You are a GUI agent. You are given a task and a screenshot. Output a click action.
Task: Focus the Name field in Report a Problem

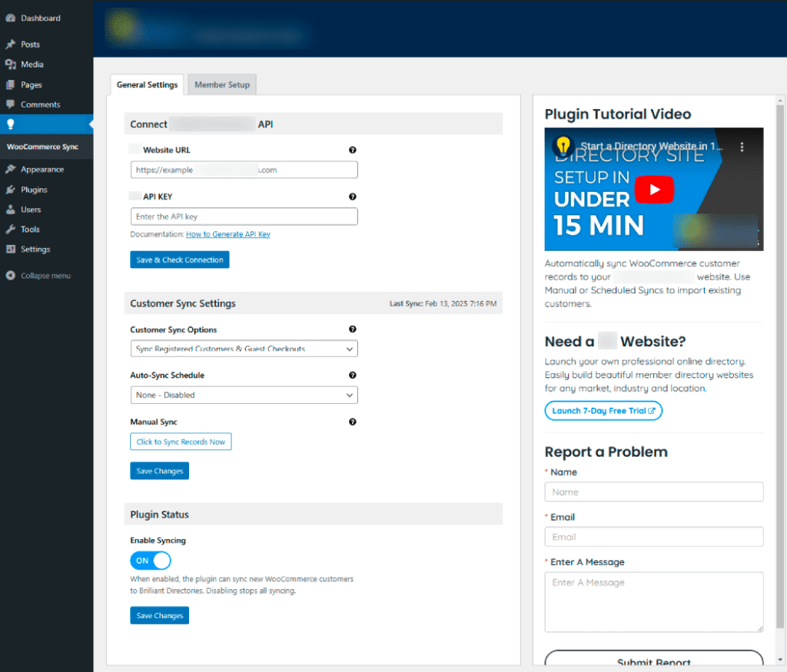653,492
